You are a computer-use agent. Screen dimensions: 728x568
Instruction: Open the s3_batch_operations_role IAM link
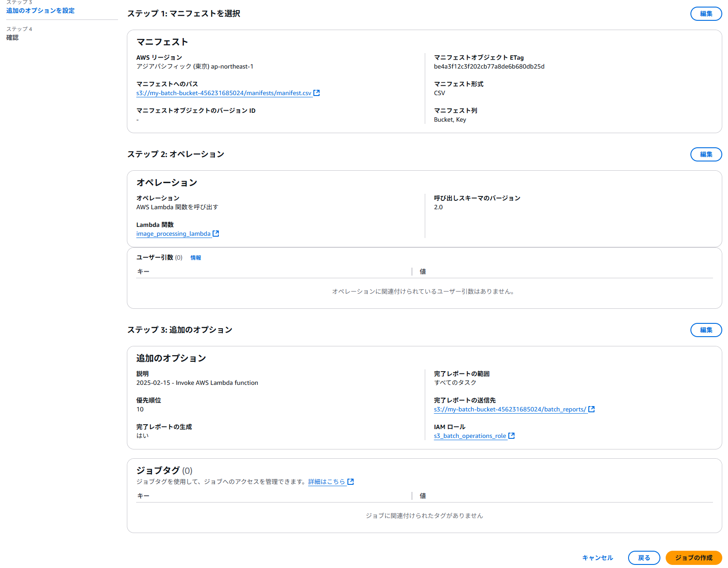coord(470,436)
